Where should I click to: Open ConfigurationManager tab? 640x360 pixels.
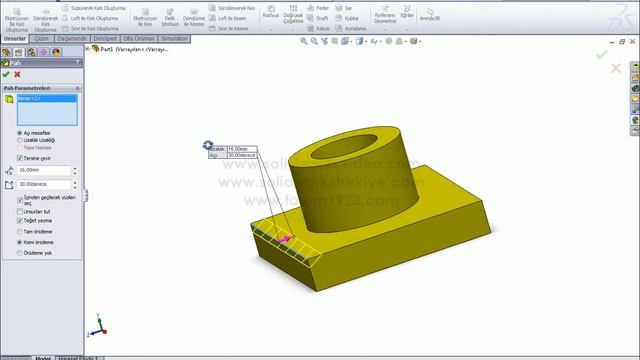click(31, 52)
